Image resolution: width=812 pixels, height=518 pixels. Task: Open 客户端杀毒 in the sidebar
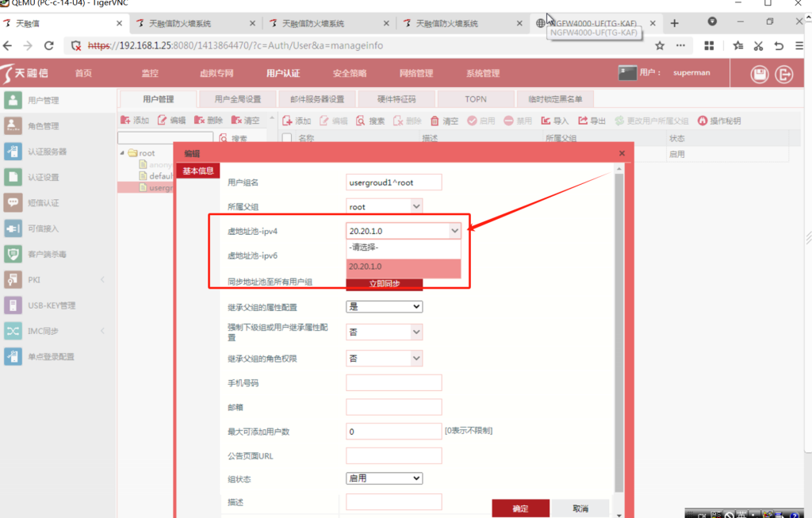[x=47, y=255]
